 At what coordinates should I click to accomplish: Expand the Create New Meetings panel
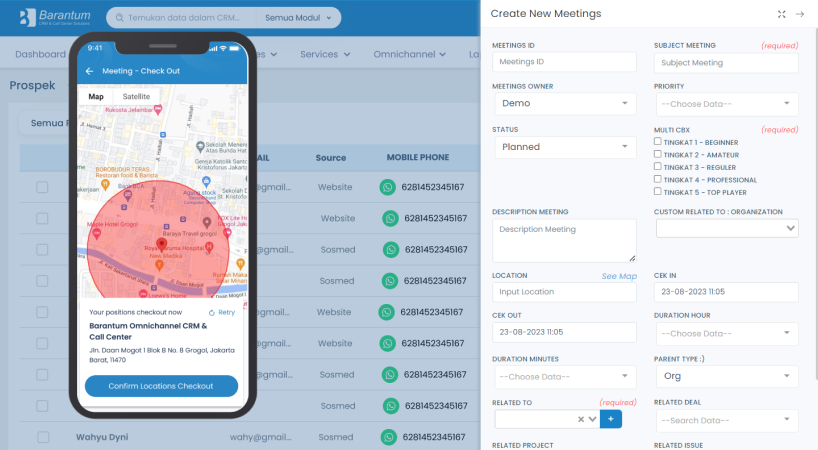click(781, 14)
